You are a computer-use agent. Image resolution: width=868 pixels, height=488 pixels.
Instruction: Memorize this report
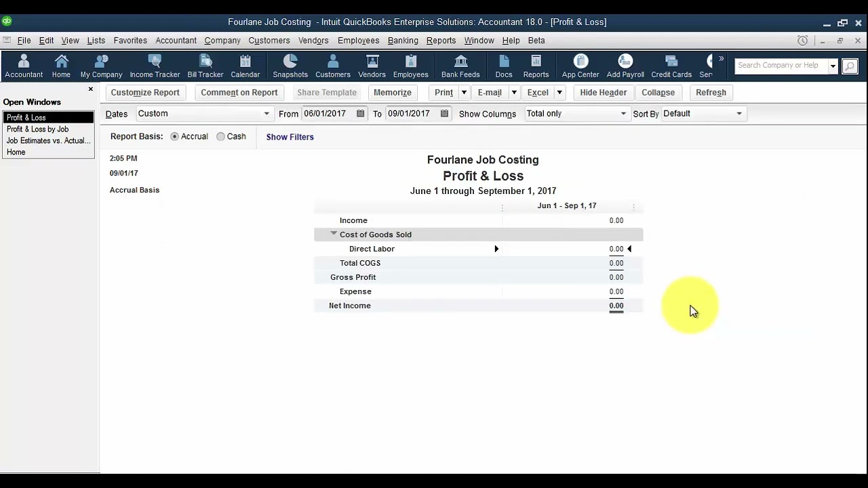393,92
